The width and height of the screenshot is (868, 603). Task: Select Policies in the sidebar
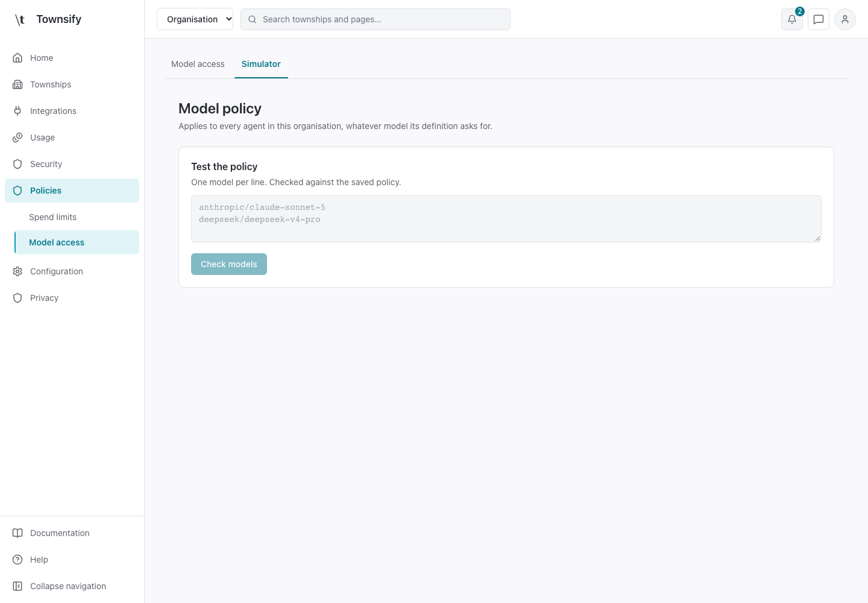tap(72, 191)
